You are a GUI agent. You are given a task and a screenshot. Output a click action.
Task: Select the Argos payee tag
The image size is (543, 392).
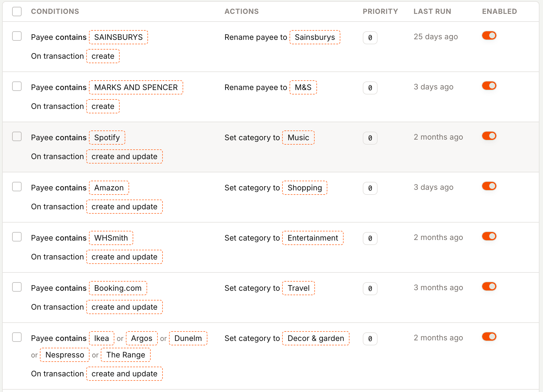142,338
